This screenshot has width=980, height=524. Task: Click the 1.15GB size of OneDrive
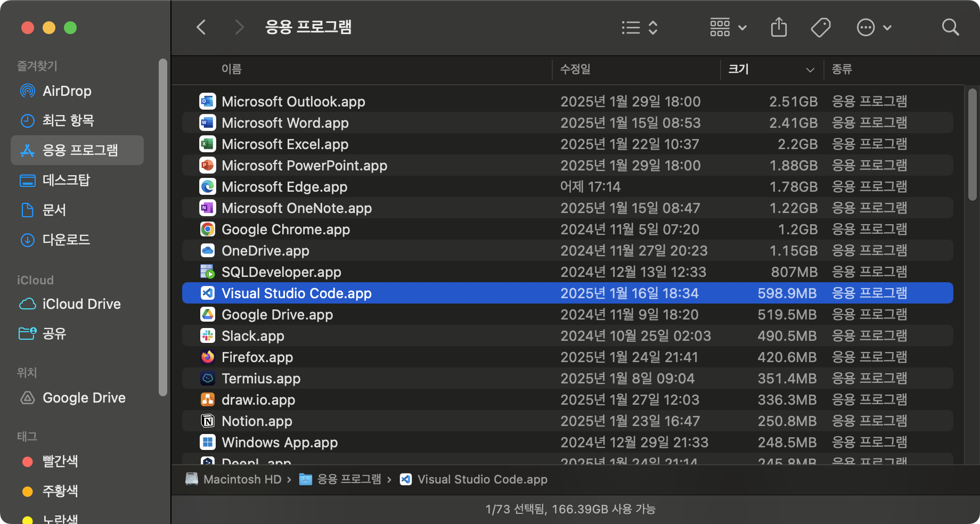tap(794, 251)
